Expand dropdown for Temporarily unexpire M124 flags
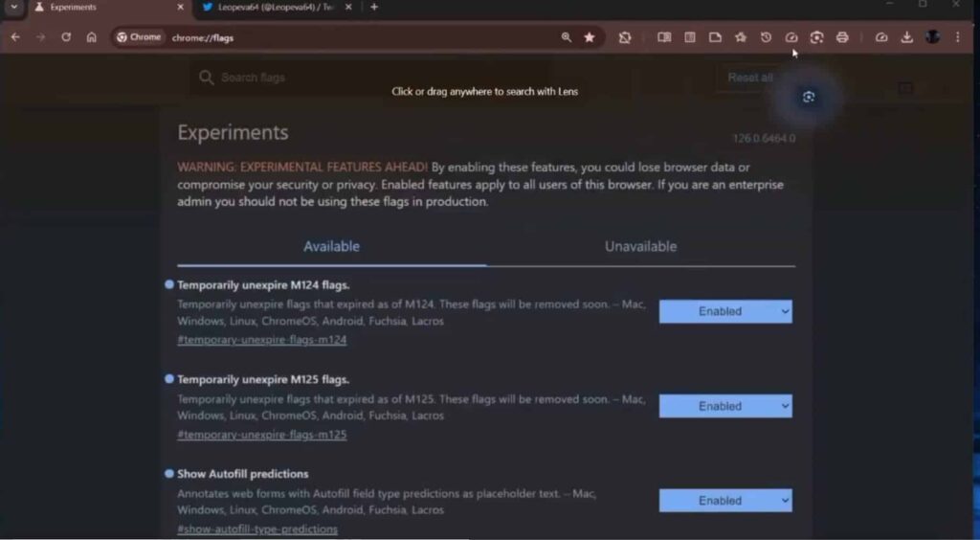Image resolution: width=980 pixels, height=540 pixels. 724,311
